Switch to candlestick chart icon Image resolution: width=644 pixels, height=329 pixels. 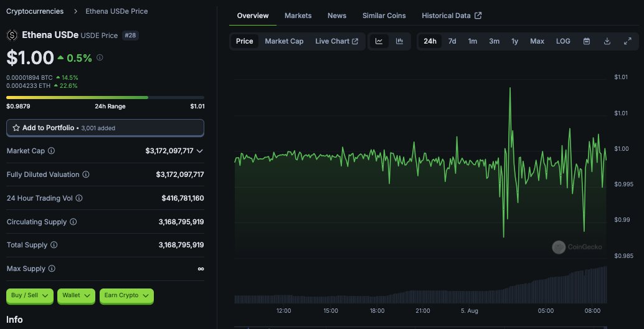(399, 41)
